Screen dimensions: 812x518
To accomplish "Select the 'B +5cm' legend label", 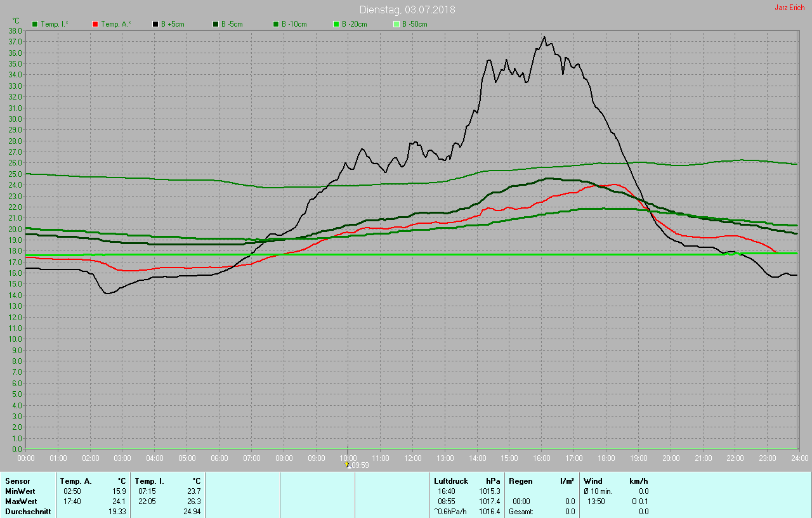I will point(173,24).
